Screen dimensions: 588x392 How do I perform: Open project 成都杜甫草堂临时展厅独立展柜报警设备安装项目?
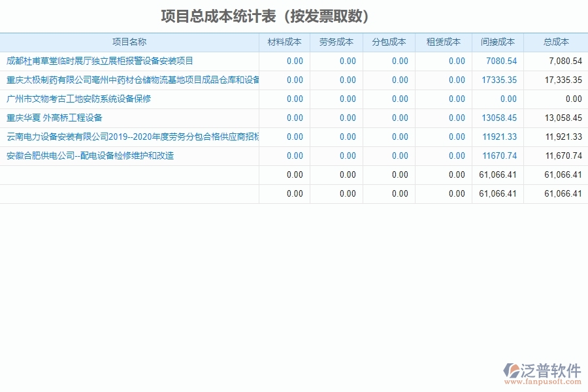coord(98,61)
